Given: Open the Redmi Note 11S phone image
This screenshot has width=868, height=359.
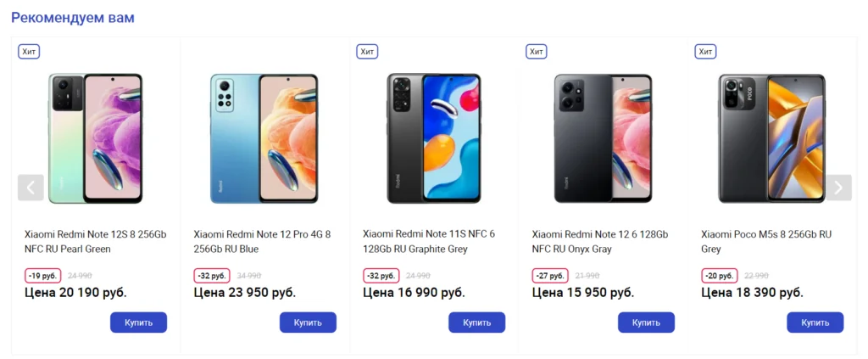Looking at the screenshot, I should pos(433,138).
